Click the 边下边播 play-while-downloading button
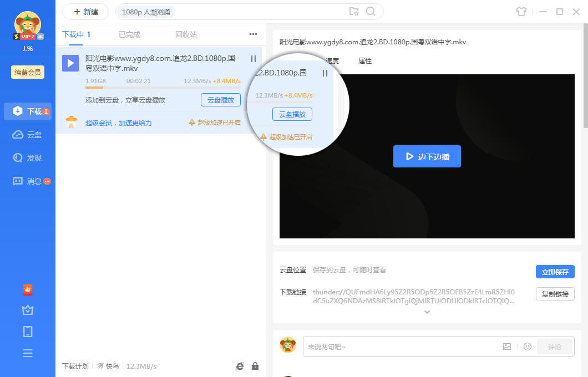This screenshot has height=377, width=588. (x=427, y=156)
